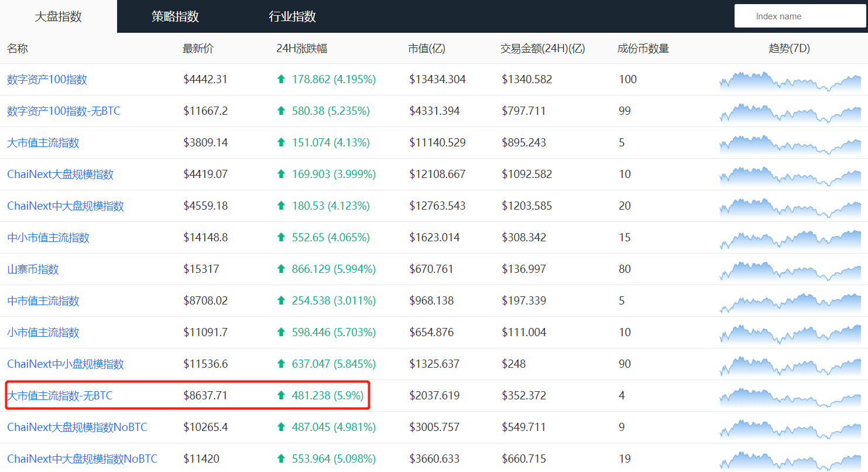Screen dimensions: 868x472
Task: Open the 中小市值主流指数 link
Action: pyautogui.click(x=48, y=238)
